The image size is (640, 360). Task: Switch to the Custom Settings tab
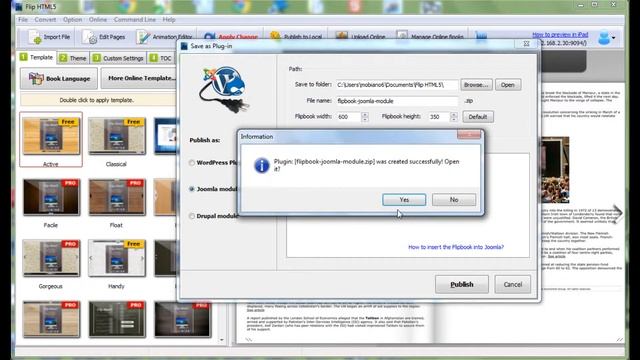coord(118,58)
